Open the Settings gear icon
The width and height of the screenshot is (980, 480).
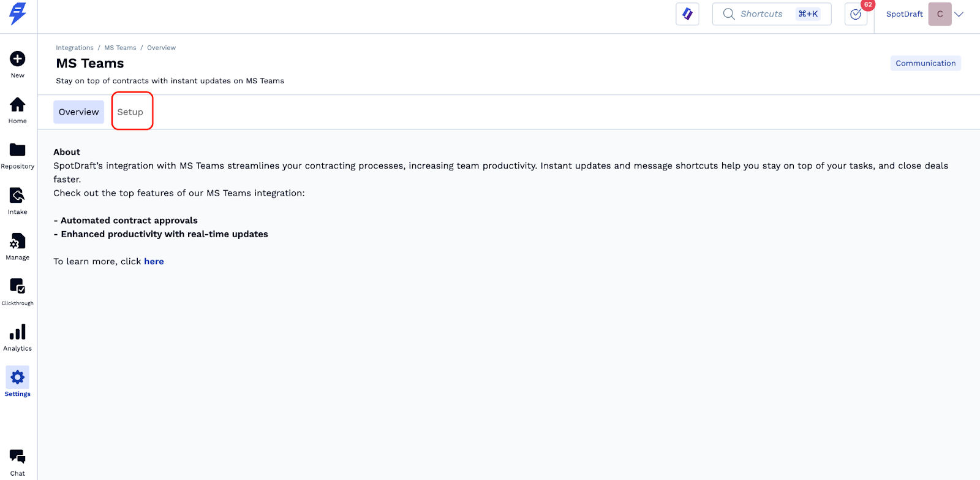pos(18,377)
